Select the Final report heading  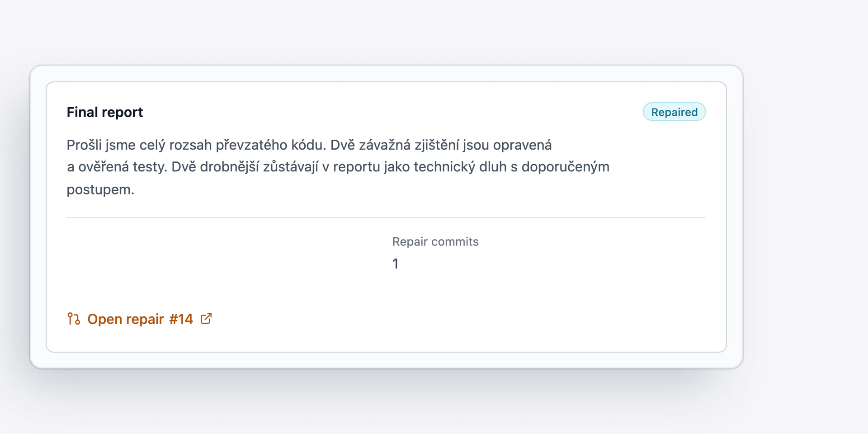[105, 112]
